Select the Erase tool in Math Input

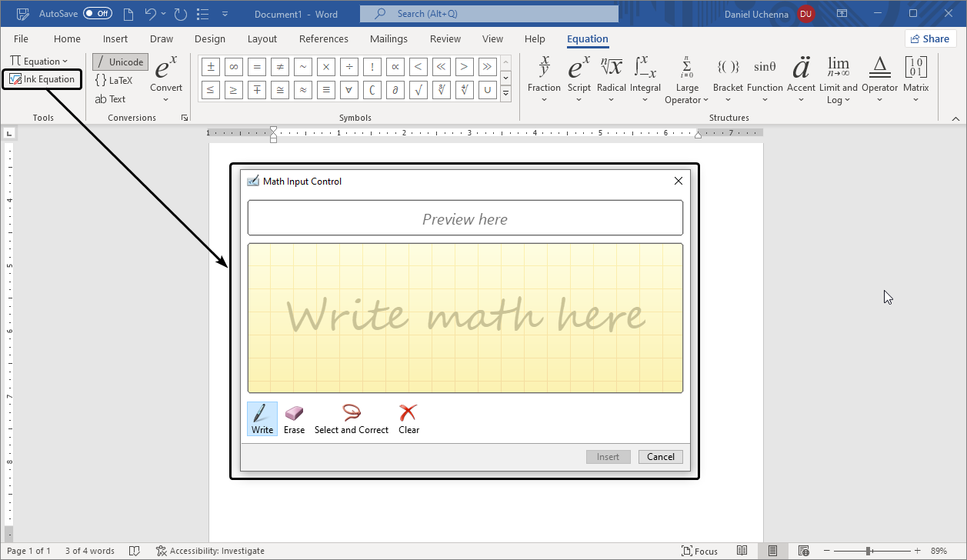[294, 419]
